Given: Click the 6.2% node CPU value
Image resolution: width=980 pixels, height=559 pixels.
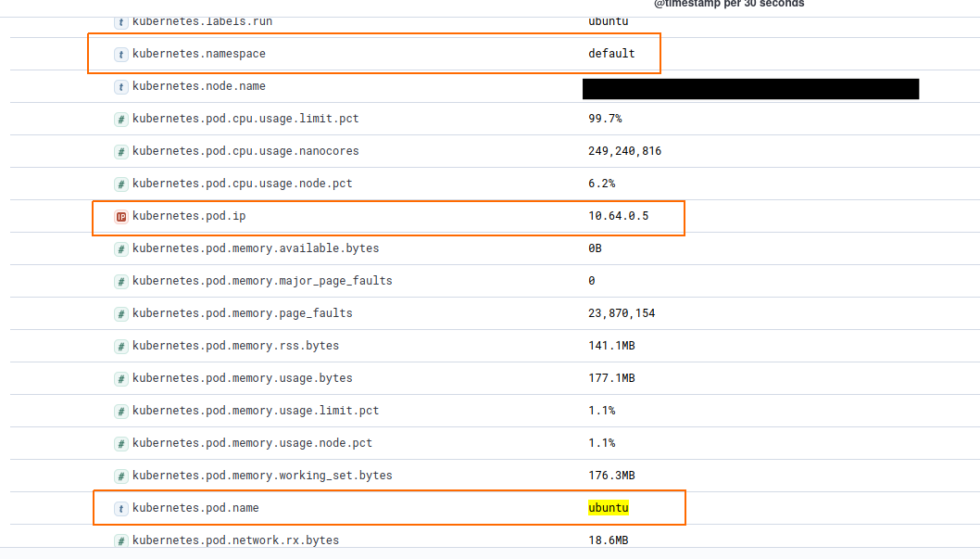Looking at the screenshot, I should 602,184.
